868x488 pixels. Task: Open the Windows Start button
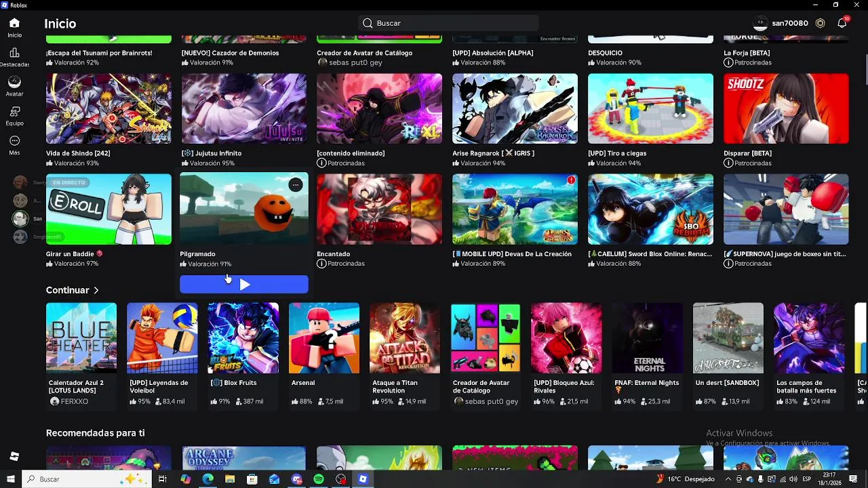(x=11, y=479)
